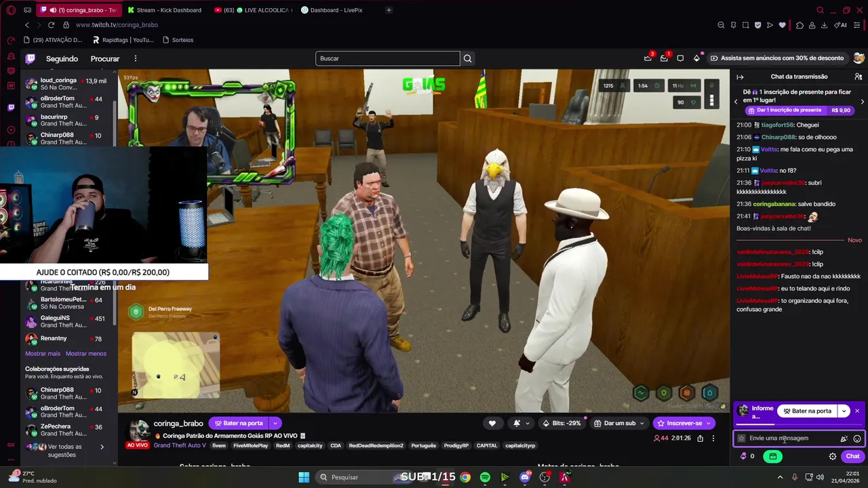Open a new browser tab

pyautogui.click(x=389, y=10)
